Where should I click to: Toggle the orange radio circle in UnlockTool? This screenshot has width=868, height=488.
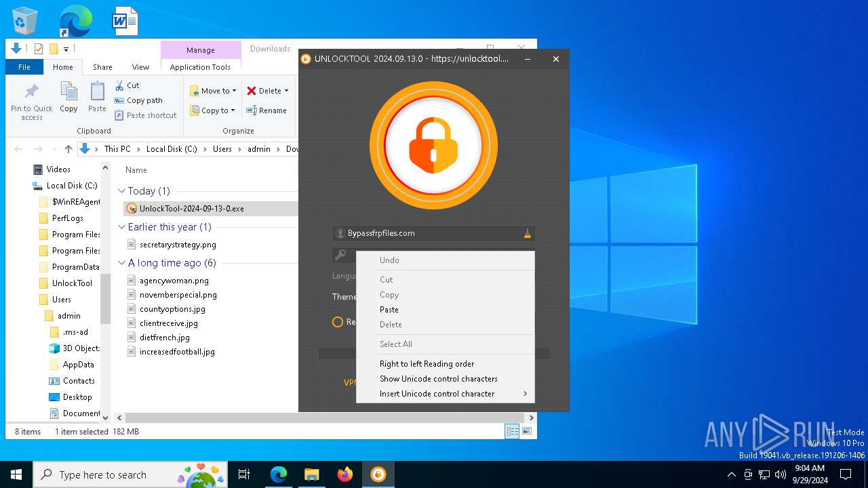coord(338,322)
